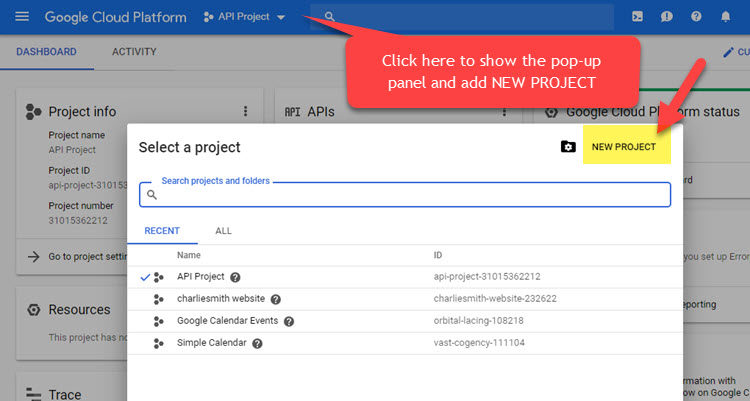Click project icon in Simple Calendar row
The image size is (750, 401).
(x=158, y=343)
